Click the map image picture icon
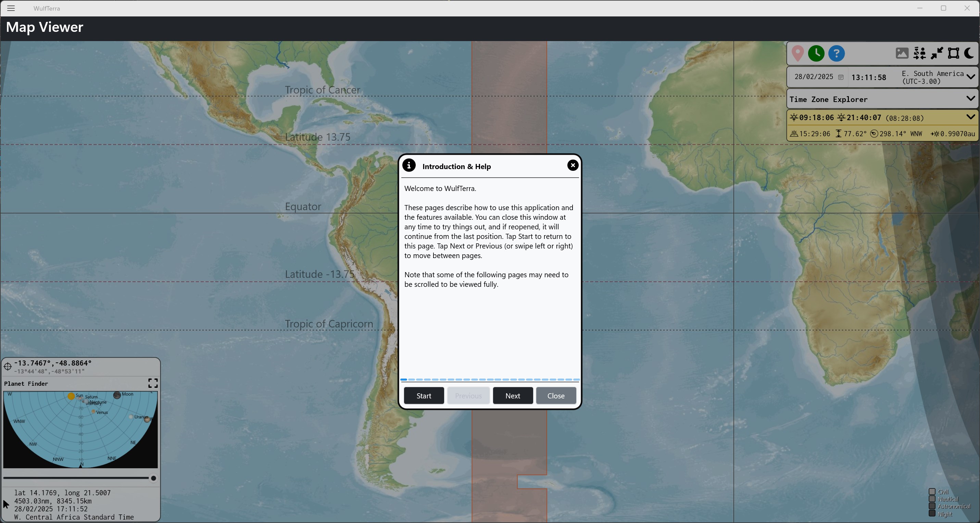Image resolution: width=980 pixels, height=523 pixels. (x=902, y=53)
